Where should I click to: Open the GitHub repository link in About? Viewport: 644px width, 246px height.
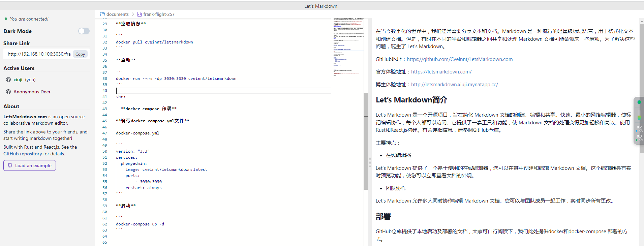pyautogui.click(x=23, y=154)
